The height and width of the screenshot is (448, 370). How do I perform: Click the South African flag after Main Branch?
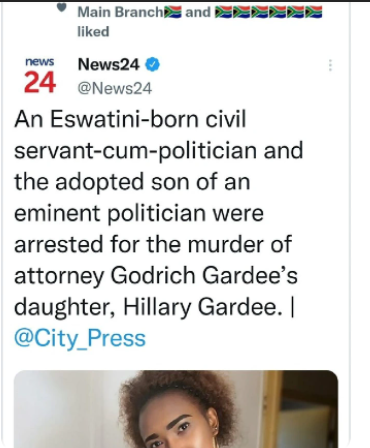[173, 12]
